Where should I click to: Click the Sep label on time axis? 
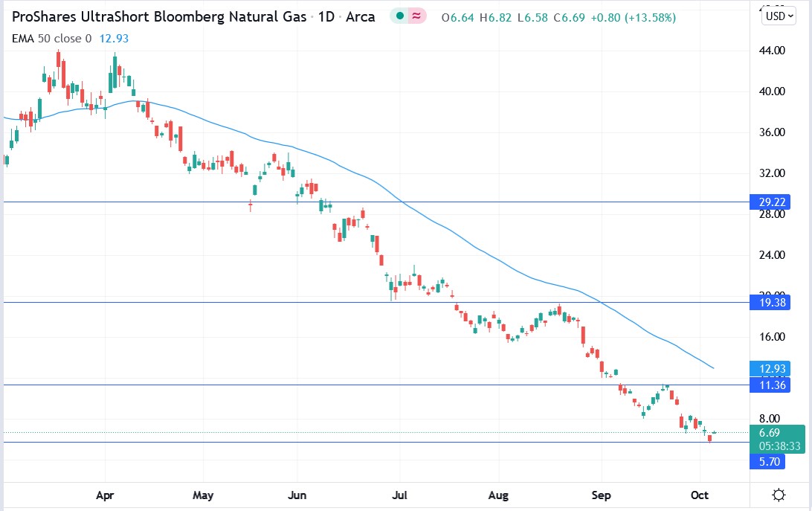[602, 495]
